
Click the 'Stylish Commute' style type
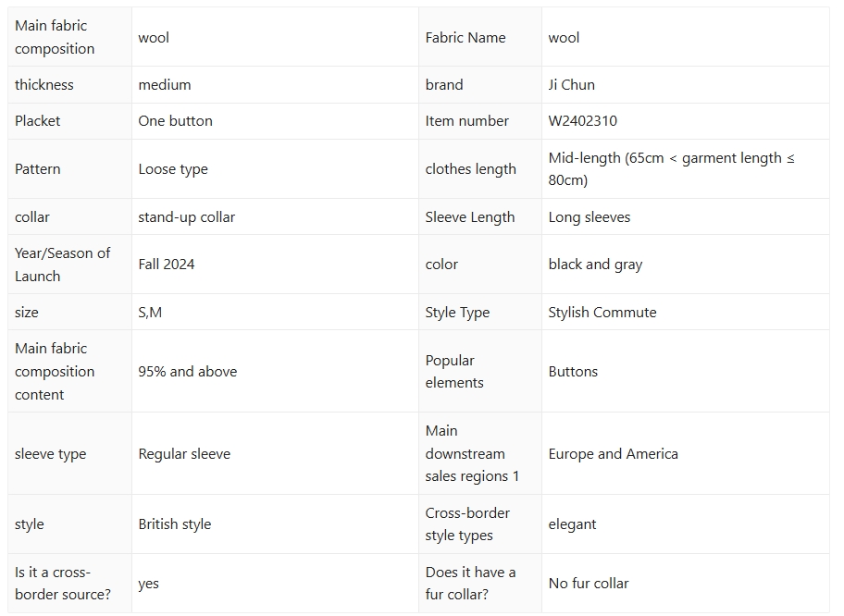click(x=602, y=313)
